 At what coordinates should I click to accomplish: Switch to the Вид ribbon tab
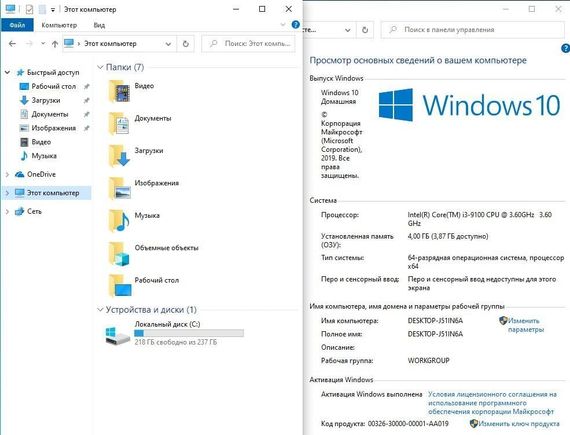pos(99,25)
